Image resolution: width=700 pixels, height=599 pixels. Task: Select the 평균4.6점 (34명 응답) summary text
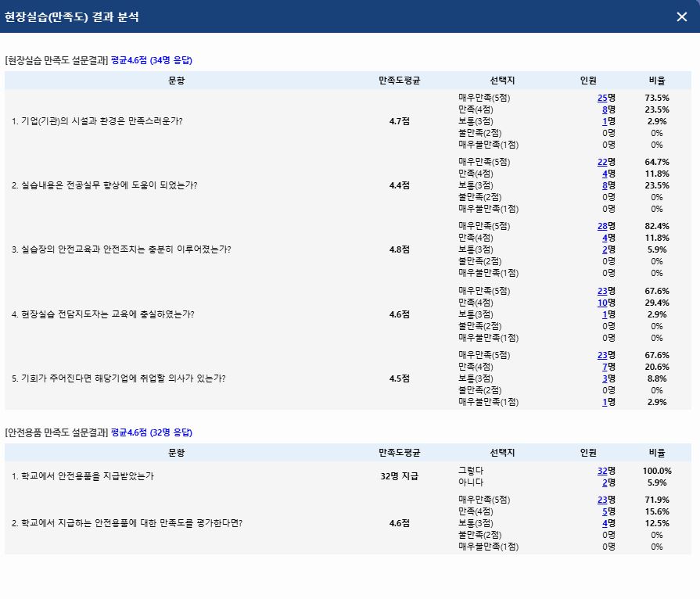pos(151,60)
